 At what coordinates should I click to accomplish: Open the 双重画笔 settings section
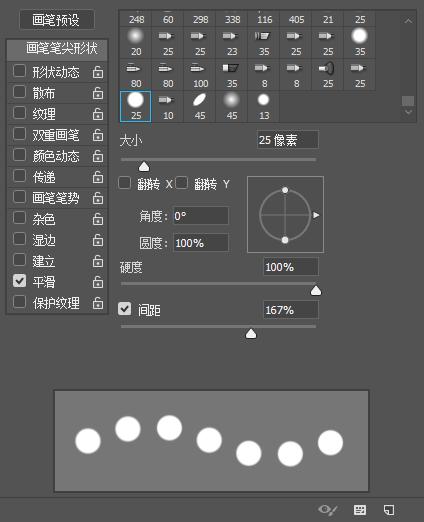coord(57,135)
